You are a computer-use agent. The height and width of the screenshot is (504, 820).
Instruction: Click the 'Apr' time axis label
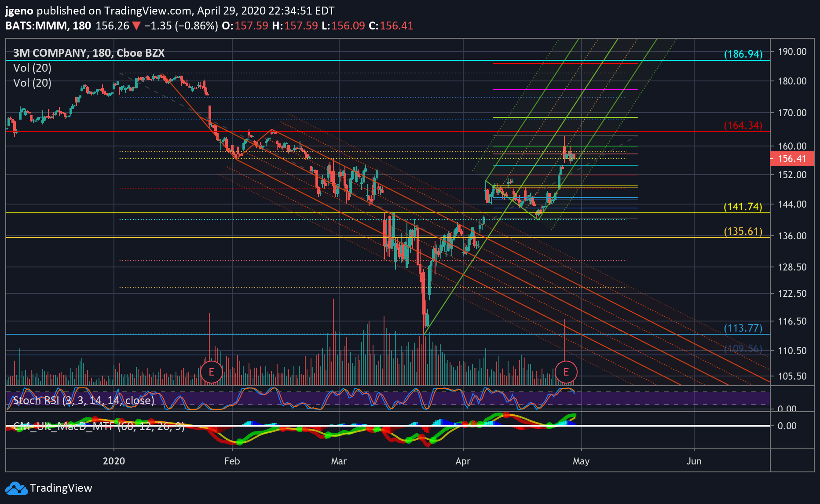(463, 461)
